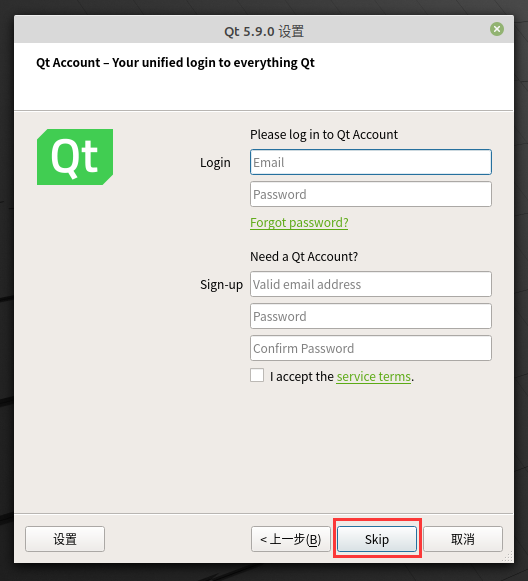
Task: Open the Forgot password? link
Action: [x=299, y=223]
